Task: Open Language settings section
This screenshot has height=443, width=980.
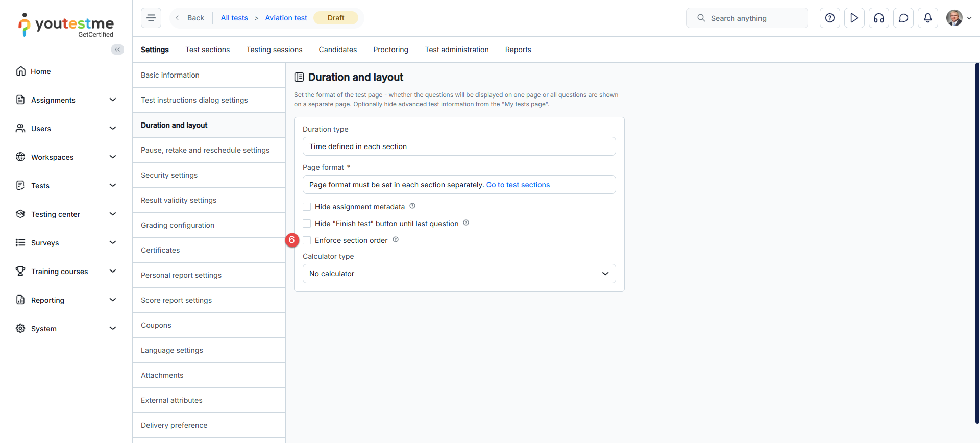Action: point(209,350)
